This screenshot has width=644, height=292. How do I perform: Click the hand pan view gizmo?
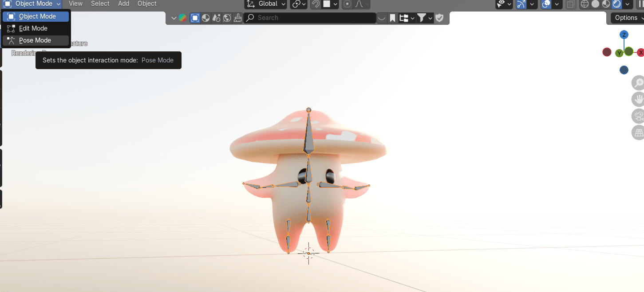pyautogui.click(x=638, y=99)
